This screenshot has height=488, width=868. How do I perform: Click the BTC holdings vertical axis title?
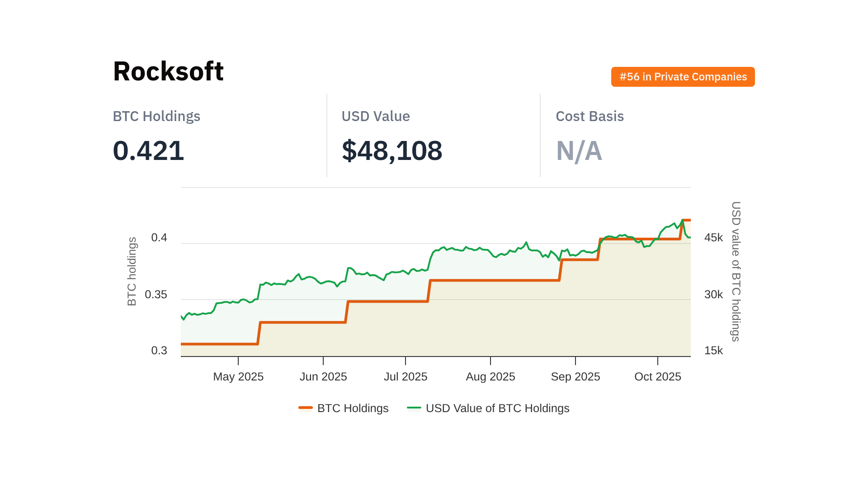pyautogui.click(x=132, y=272)
